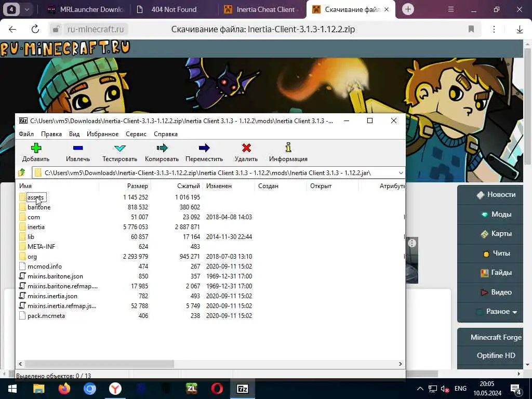Click the right arrow of 7-Zip scrollbar

tap(401, 364)
